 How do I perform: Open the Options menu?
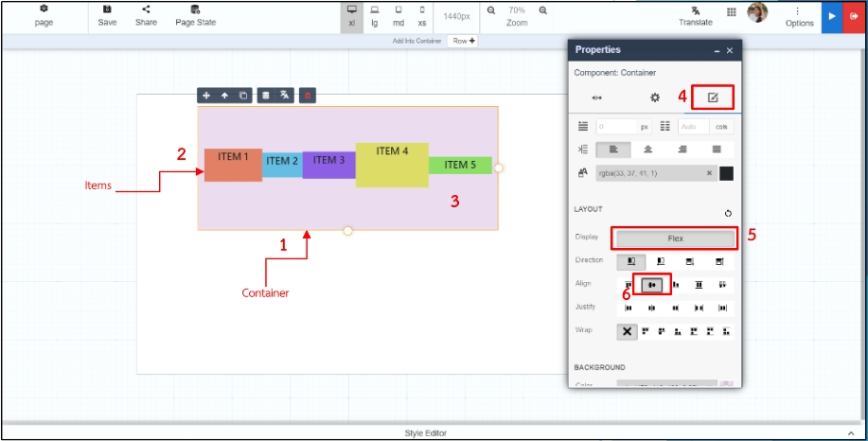[x=799, y=17]
